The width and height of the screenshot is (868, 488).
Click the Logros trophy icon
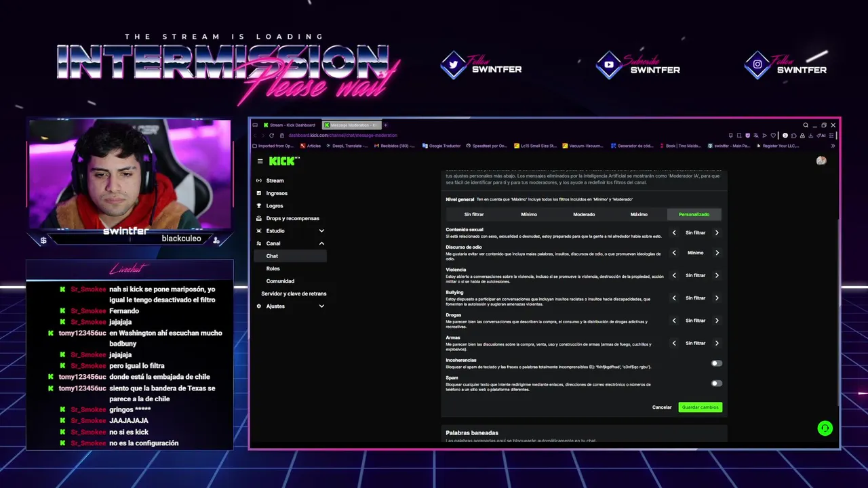(259, 206)
